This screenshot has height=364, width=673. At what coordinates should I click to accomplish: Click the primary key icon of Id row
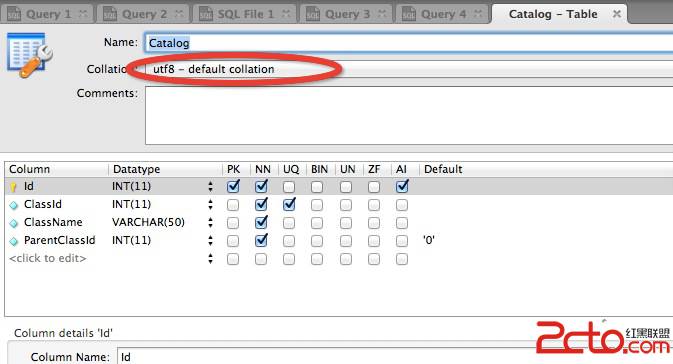pyautogui.click(x=13, y=187)
